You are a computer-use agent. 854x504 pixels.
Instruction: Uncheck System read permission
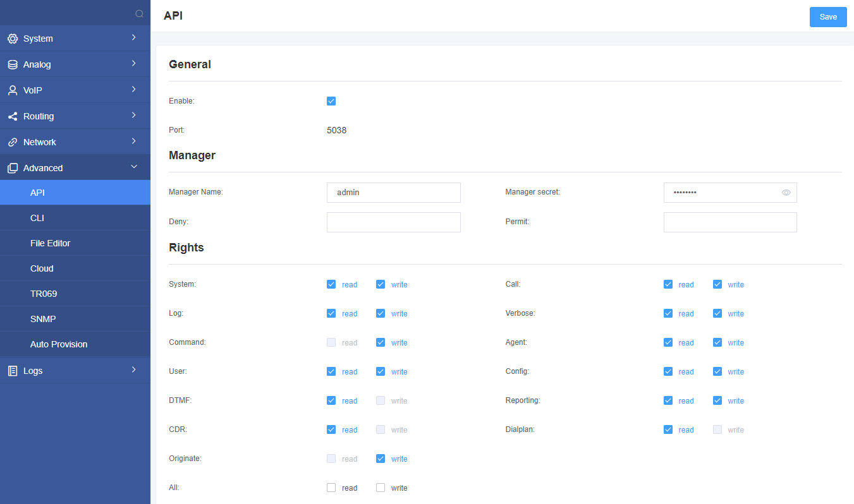[331, 284]
